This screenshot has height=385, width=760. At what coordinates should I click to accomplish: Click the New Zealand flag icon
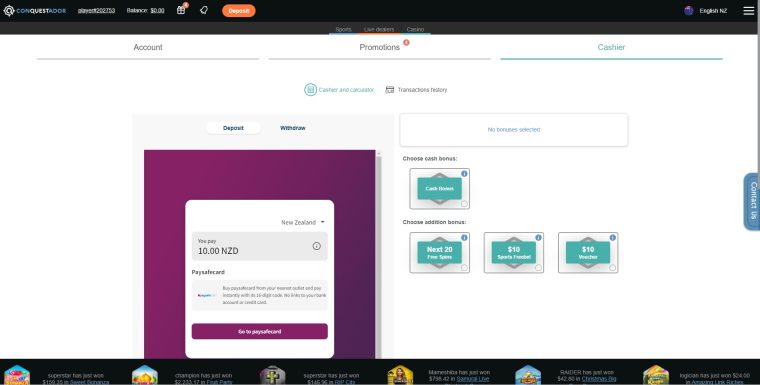[x=688, y=11]
